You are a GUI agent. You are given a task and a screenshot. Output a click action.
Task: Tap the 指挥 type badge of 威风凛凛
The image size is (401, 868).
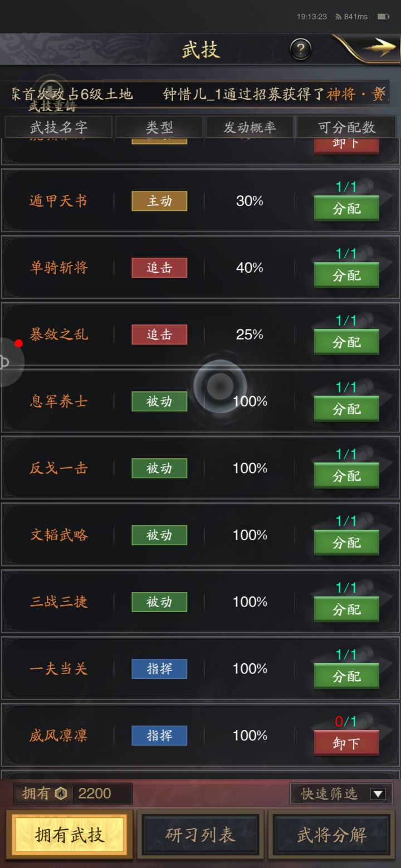pos(159,736)
